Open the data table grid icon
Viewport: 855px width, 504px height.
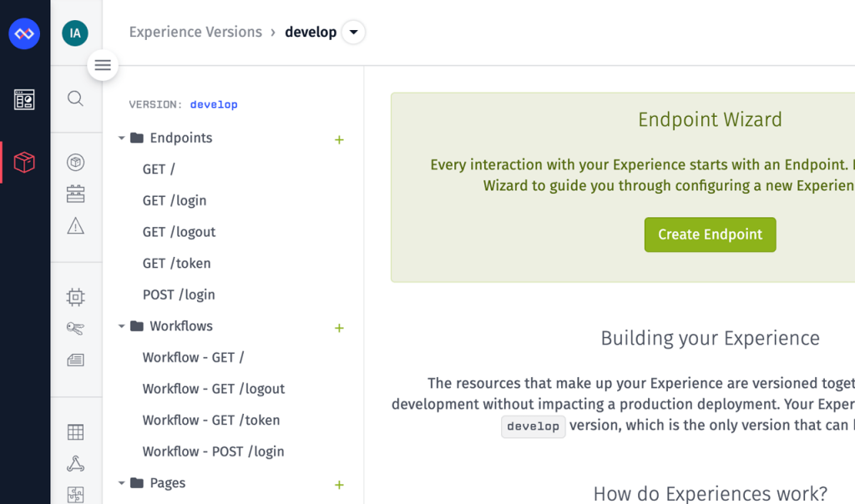point(75,432)
